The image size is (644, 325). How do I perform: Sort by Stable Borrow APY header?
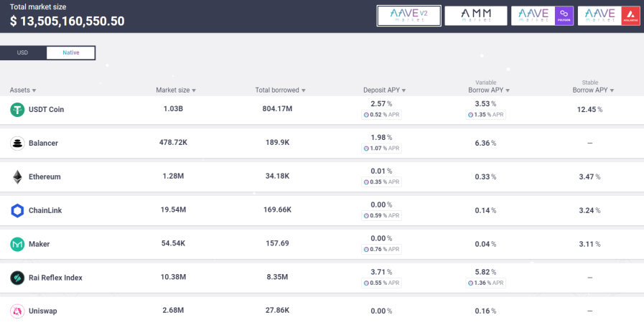coord(593,87)
